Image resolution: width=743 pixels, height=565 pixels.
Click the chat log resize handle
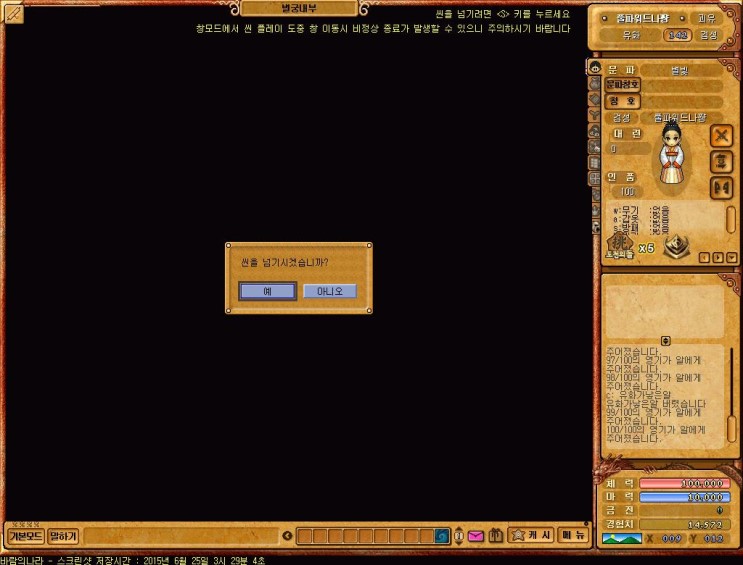pyautogui.click(x=666, y=340)
